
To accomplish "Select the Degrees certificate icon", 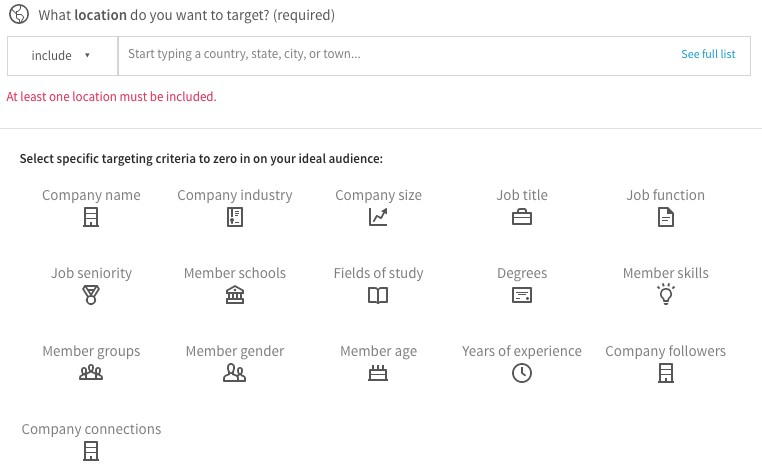I will point(522,295).
